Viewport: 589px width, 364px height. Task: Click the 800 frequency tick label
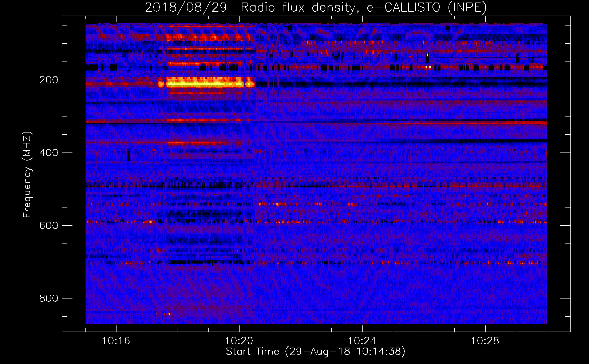(x=49, y=298)
